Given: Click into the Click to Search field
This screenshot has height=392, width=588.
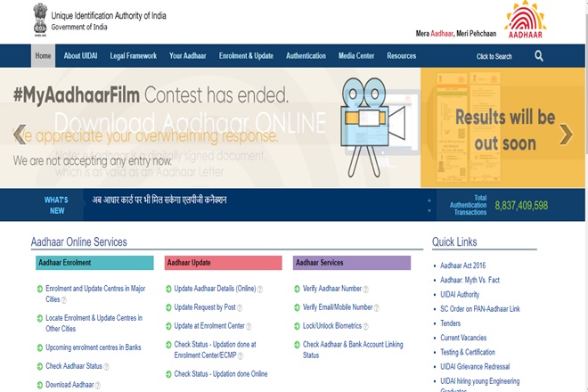Looking at the screenshot, I should (494, 56).
